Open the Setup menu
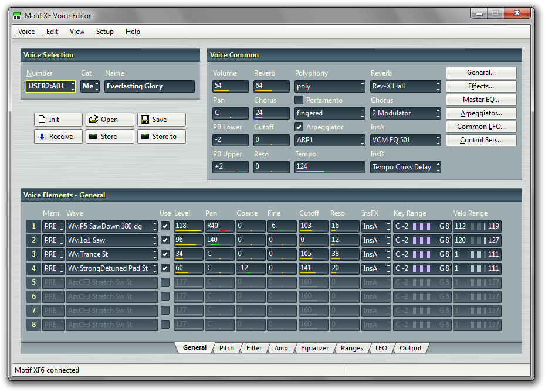This screenshot has height=392, width=545. coord(105,32)
